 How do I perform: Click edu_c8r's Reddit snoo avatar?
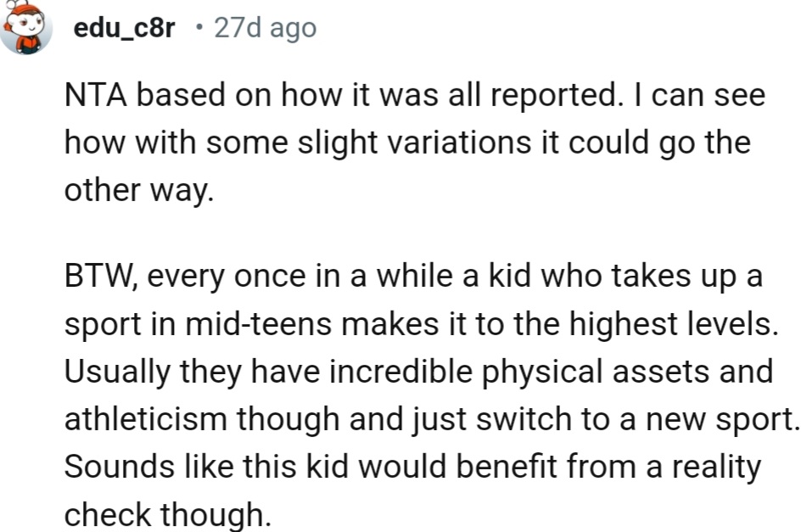(29, 25)
